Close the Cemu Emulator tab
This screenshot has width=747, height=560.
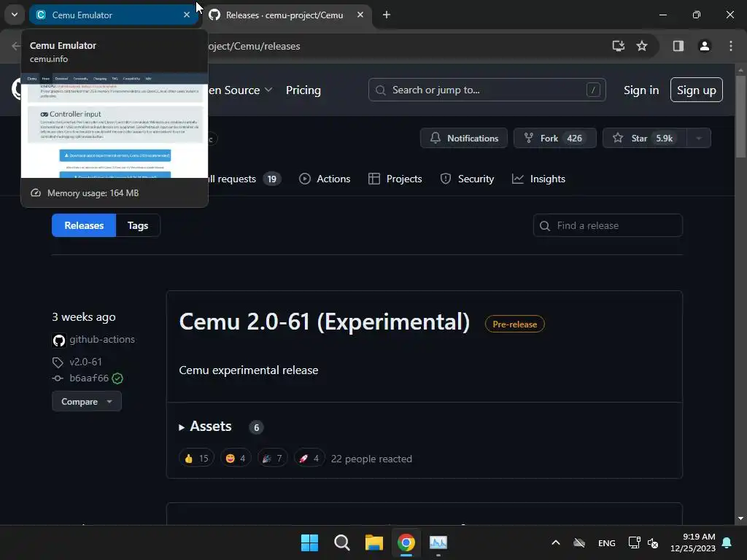click(187, 15)
